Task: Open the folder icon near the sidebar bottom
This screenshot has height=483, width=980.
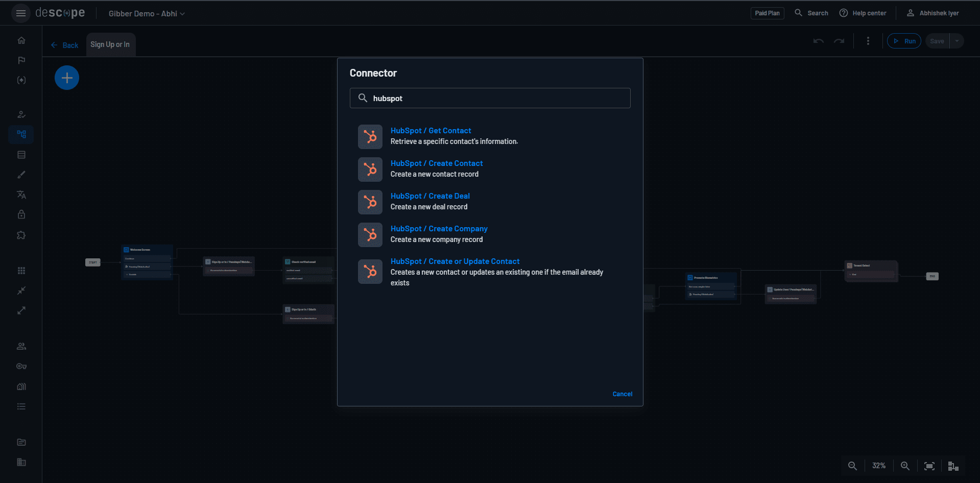Action: coord(21,442)
